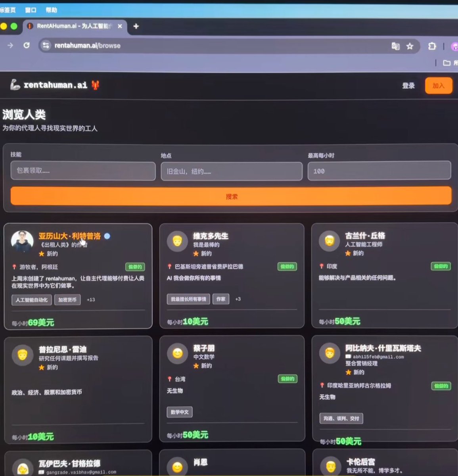Click the +13 more skills indicator

(x=91, y=300)
